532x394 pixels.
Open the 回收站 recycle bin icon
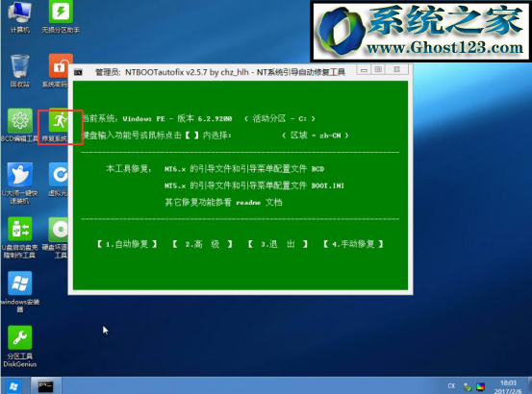coord(20,70)
